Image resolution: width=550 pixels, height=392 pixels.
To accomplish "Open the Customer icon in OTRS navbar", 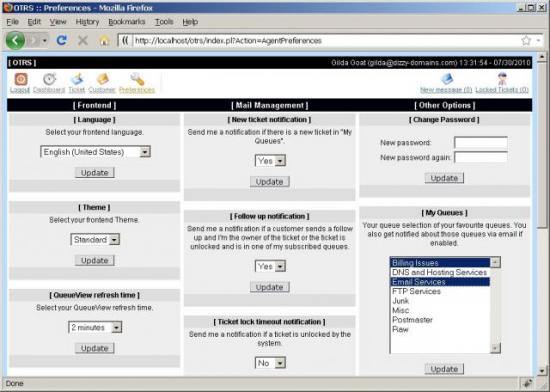I will click(x=102, y=79).
